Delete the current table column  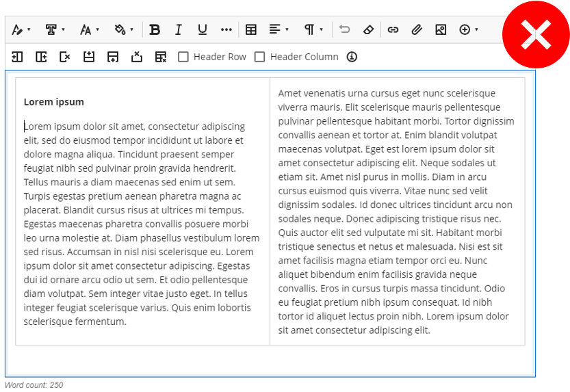[x=65, y=57]
